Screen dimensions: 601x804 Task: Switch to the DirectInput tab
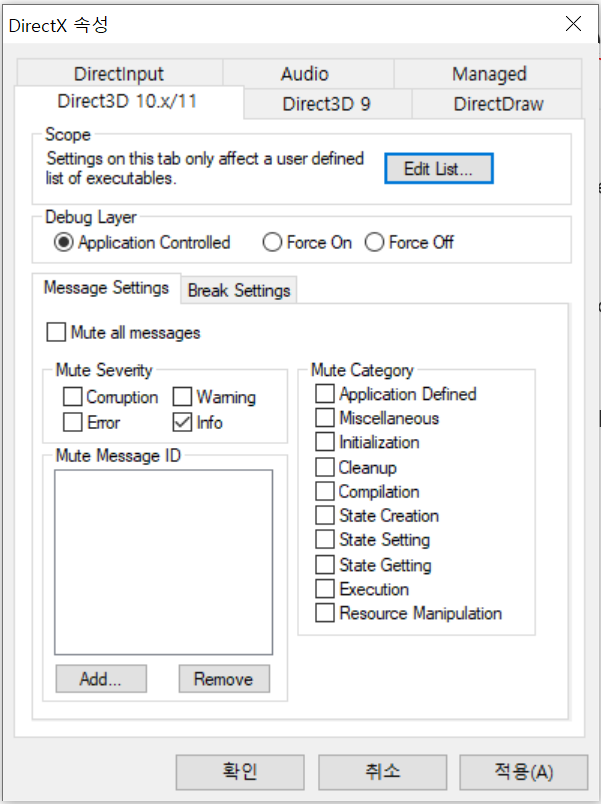[119, 73]
